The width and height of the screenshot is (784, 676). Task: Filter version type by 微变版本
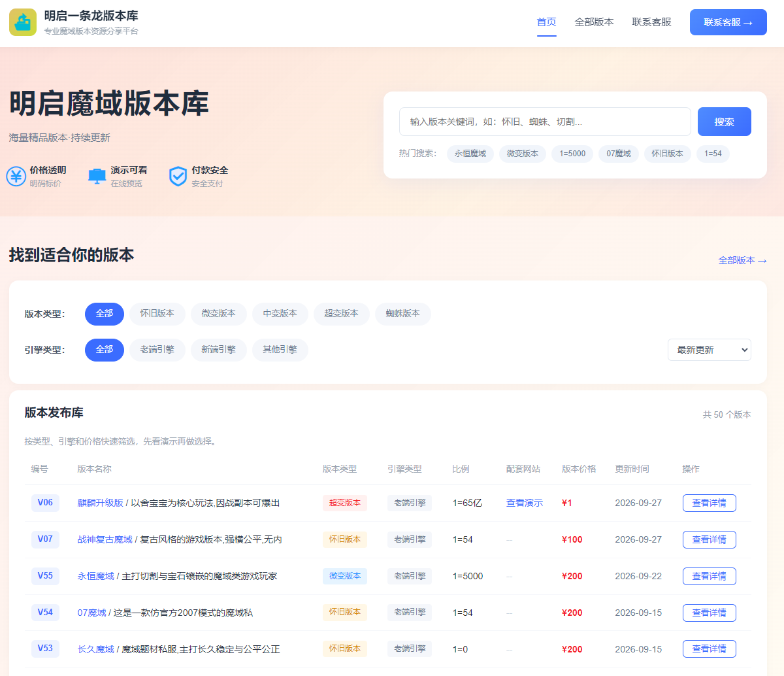tap(219, 314)
